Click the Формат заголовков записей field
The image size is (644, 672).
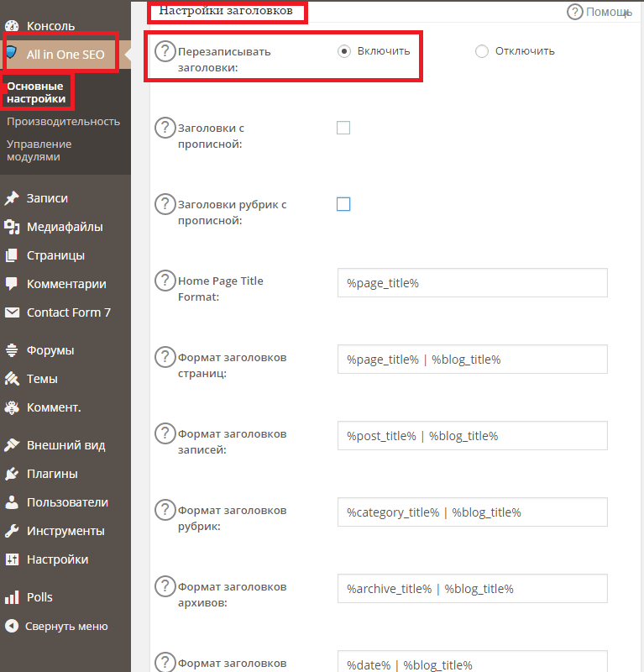pos(472,436)
